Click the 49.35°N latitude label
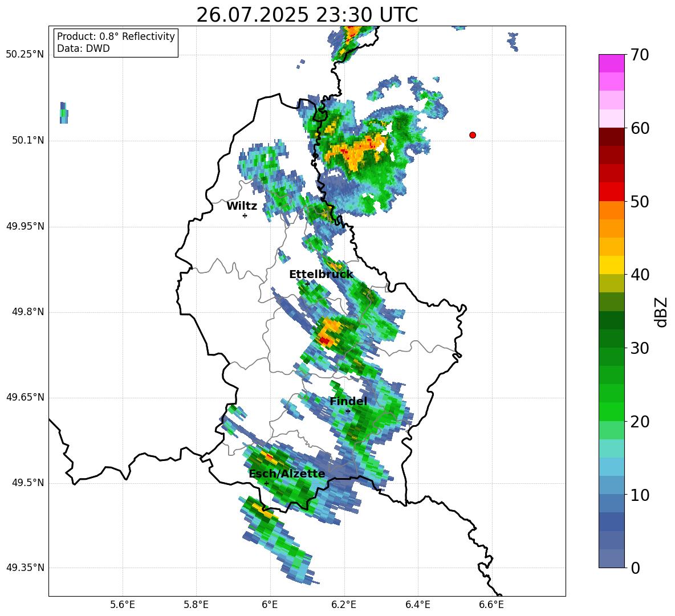The width and height of the screenshot is (675, 616). (x=25, y=568)
